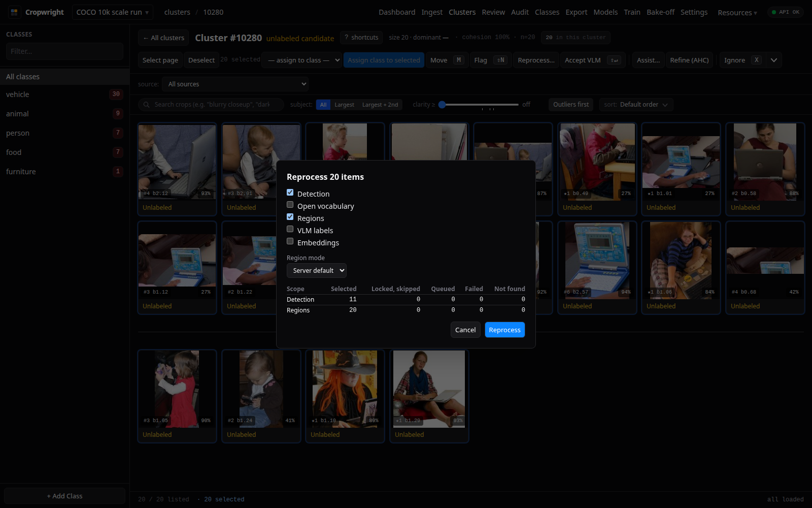This screenshot has height=508, width=812.
Task: Choose the Largest subject filter
Action: [x=344, y=105]
